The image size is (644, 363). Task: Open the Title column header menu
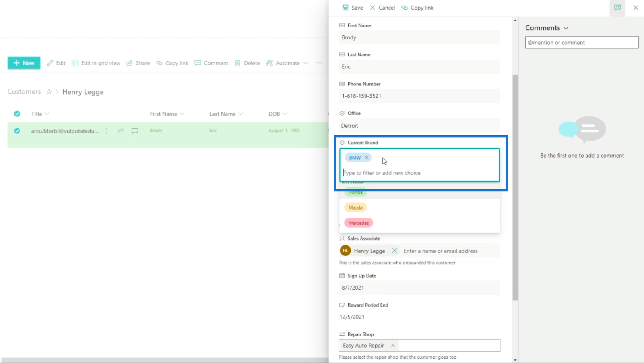pos(40,114)
